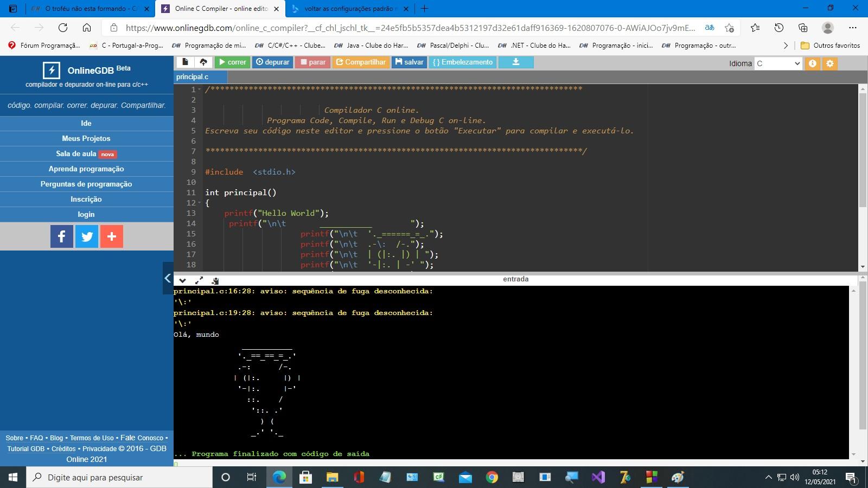Click the OnlineGDB logo icon
Viewport: 868px width, 488px height.
coord(52,70)
